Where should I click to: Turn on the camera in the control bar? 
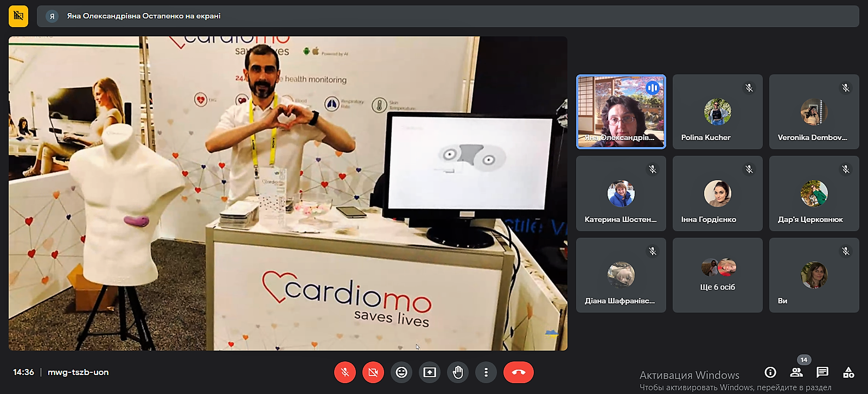click(x=373, y=372)
